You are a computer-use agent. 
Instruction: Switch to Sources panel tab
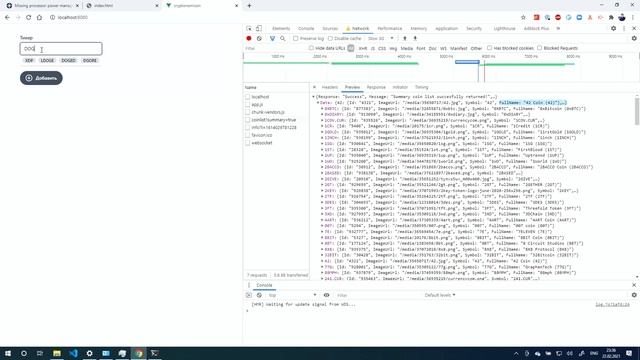330,29
